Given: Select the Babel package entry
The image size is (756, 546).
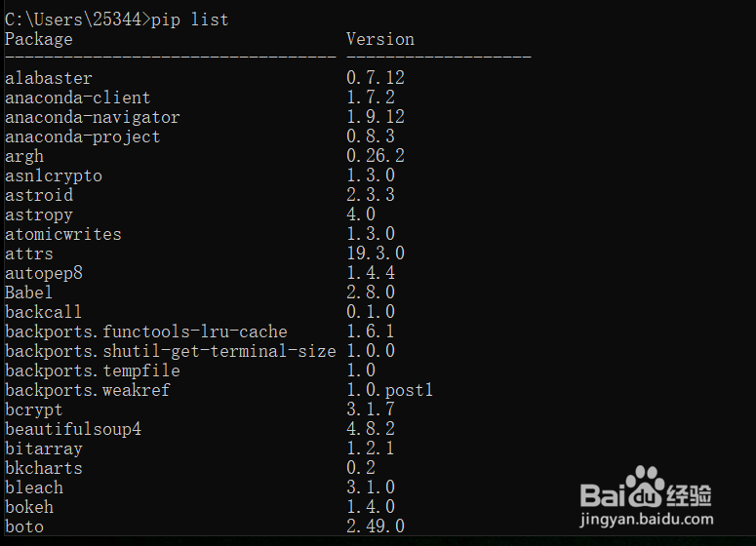Looking at the screenshot, I should coord(29,292).
